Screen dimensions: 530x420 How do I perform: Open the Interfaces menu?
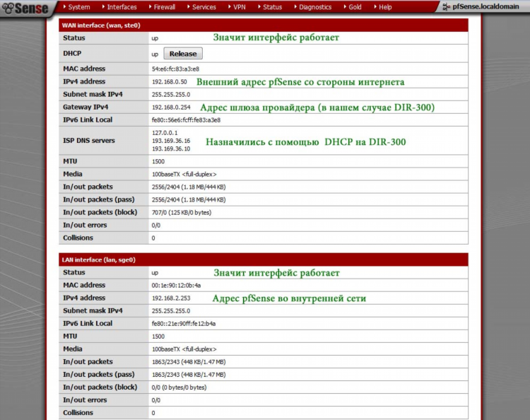tap(119, 7)
